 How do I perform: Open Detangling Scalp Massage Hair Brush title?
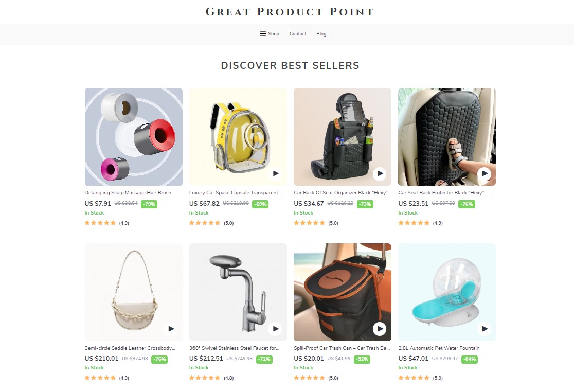(x=130, y=192)
